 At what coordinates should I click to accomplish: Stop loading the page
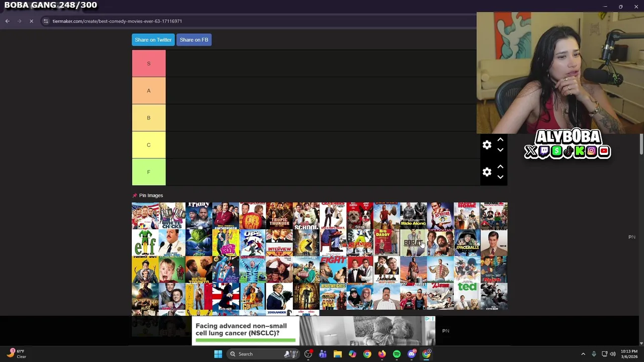[x=31, y=21]
